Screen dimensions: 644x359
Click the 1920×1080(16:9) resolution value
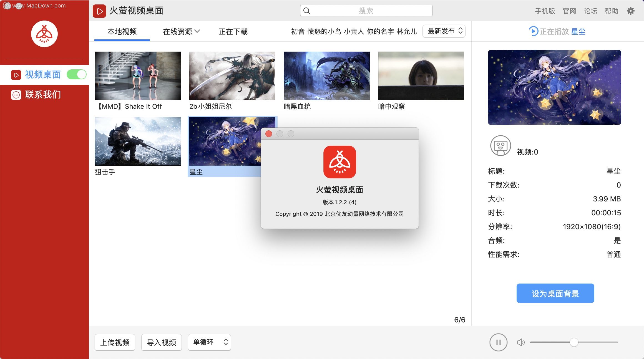click(592, 227)
